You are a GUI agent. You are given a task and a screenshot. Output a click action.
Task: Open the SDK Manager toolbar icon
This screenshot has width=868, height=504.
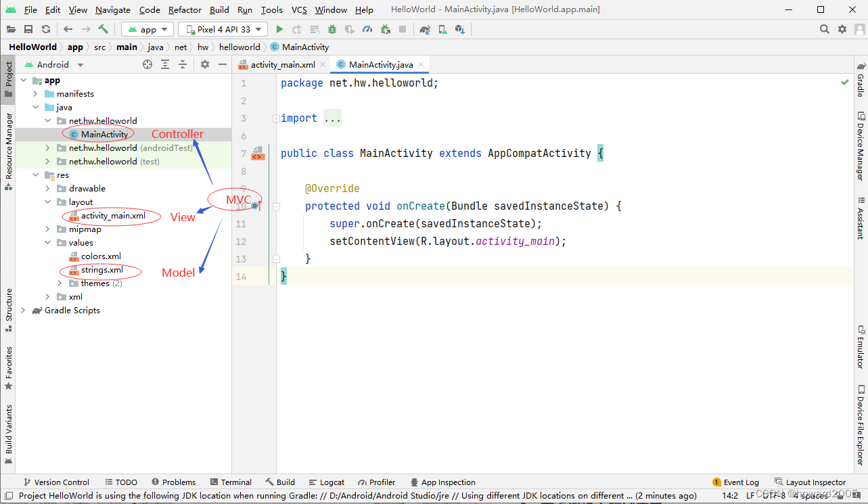point(460,29)
